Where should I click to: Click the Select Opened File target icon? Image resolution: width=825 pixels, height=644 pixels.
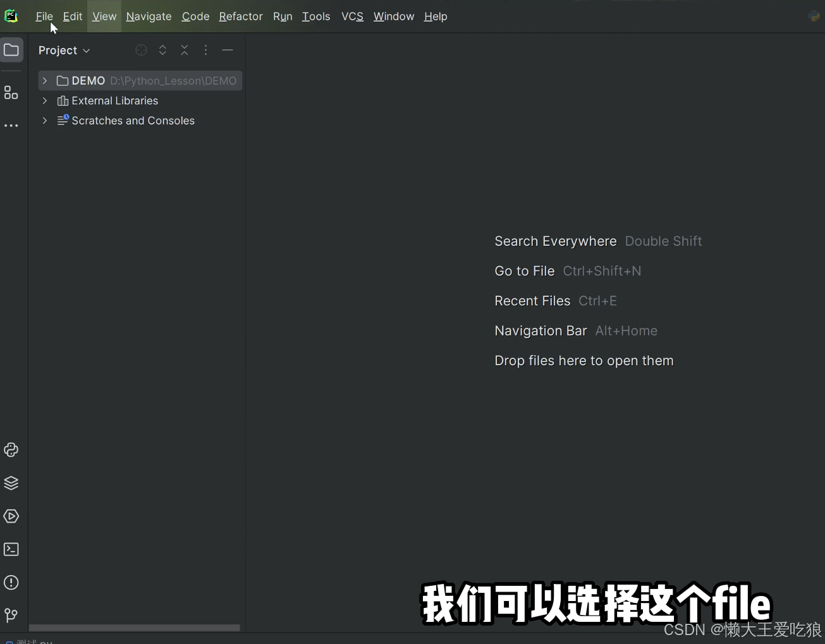point(142,50)
